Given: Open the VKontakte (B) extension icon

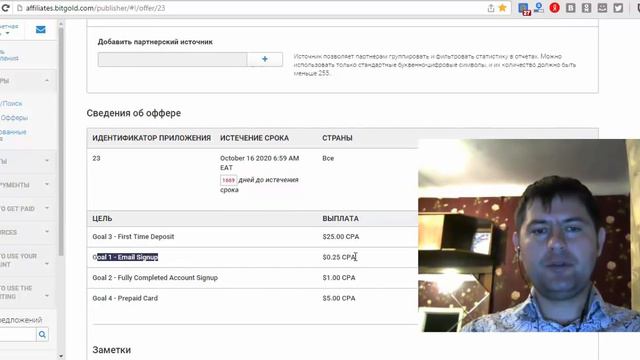Looking at the screenshot, I should tap(571, 8).
